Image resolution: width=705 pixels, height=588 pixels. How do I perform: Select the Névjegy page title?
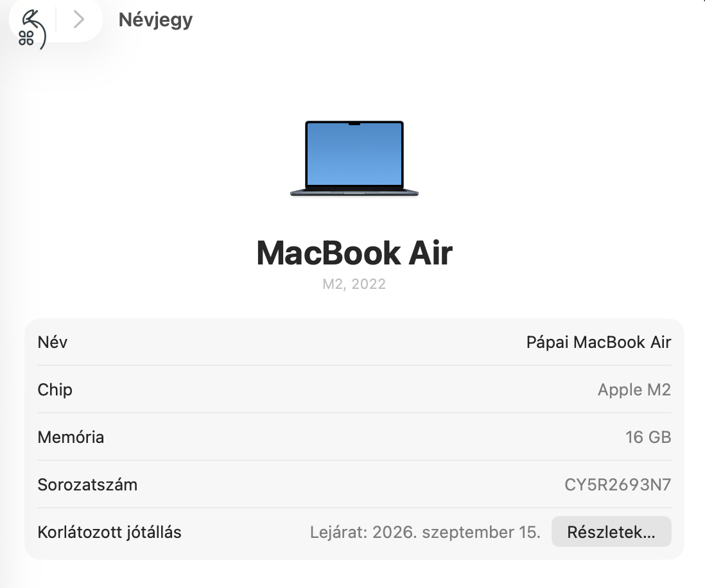(154, 20)
